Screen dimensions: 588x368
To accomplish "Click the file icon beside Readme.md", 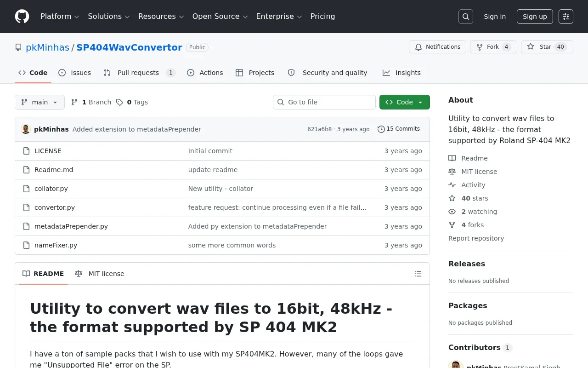I will coord(27,170).
